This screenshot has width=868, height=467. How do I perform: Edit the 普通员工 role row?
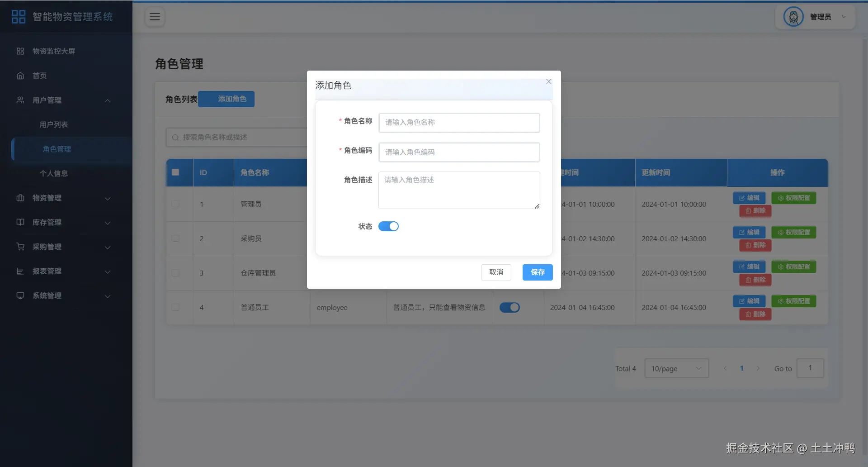(749, 301)
